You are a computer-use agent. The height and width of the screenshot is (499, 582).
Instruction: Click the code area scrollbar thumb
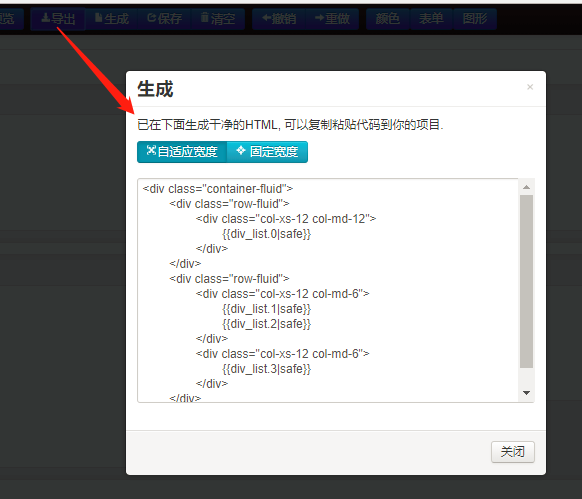(x=526, y=281)
